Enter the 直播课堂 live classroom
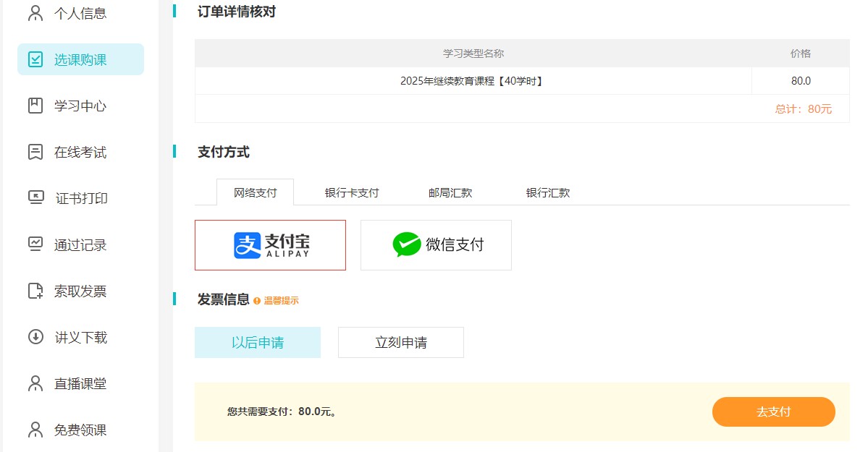Screen dimensions: 868x452 [x=81, y=383]
